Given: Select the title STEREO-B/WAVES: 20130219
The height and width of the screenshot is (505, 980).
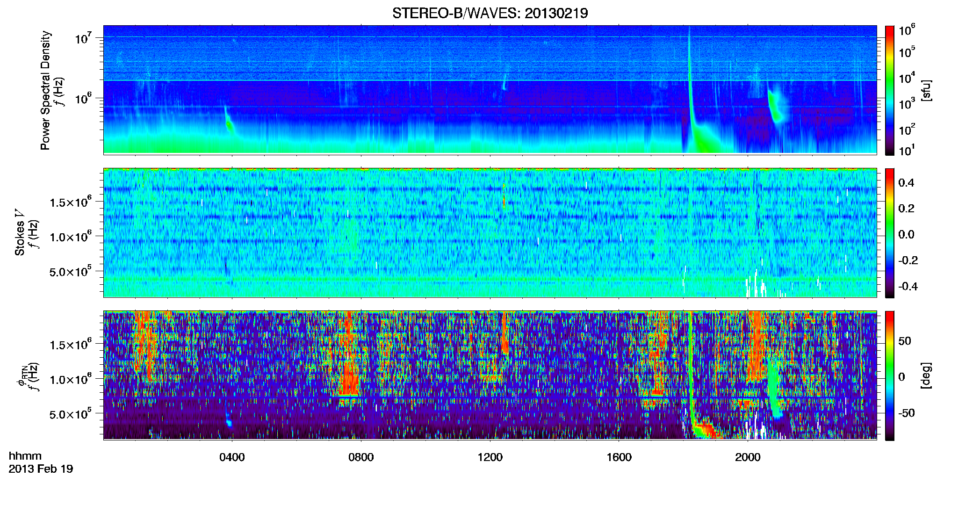Looking at the screenshot, I should click(490, 13).
